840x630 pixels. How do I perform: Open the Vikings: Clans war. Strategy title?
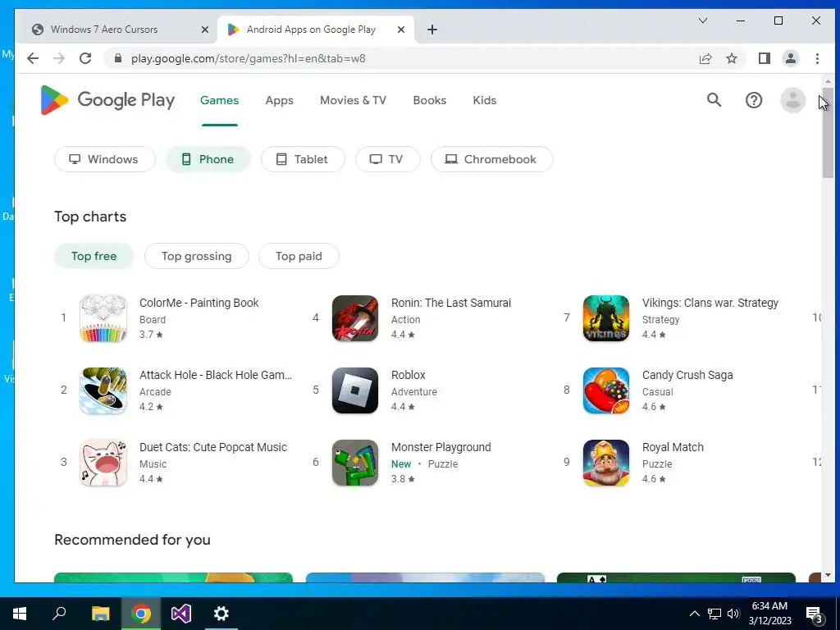[x=710, y=303]
